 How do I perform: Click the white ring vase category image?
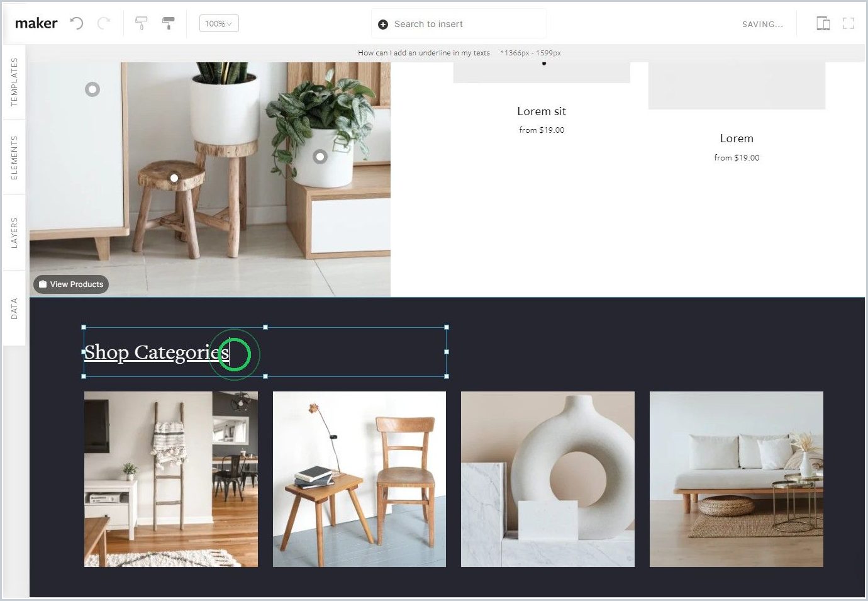tap(548, 479)
